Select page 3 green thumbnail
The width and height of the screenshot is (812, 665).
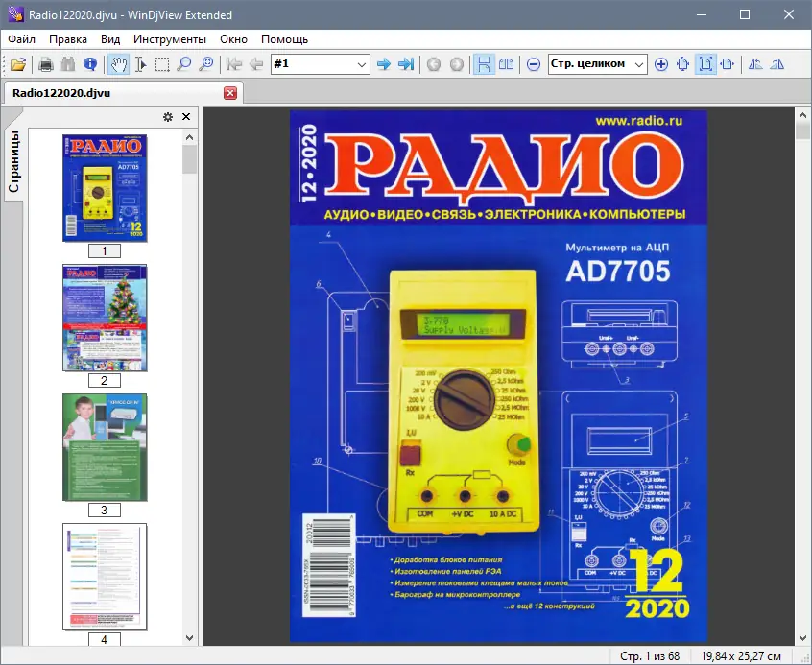point(105,447)
